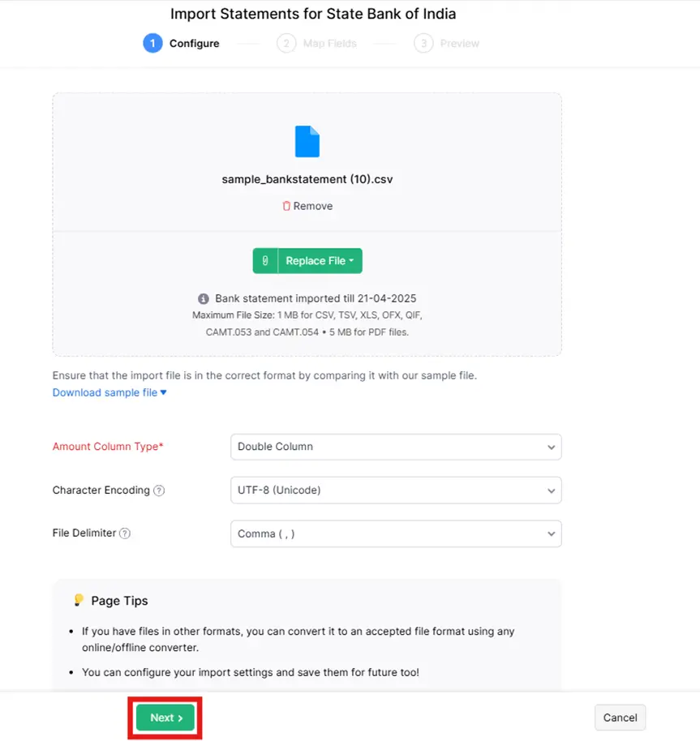Click the paperclip attach icon
Viewport: 700px width, 741px height.
coord(265,261)
